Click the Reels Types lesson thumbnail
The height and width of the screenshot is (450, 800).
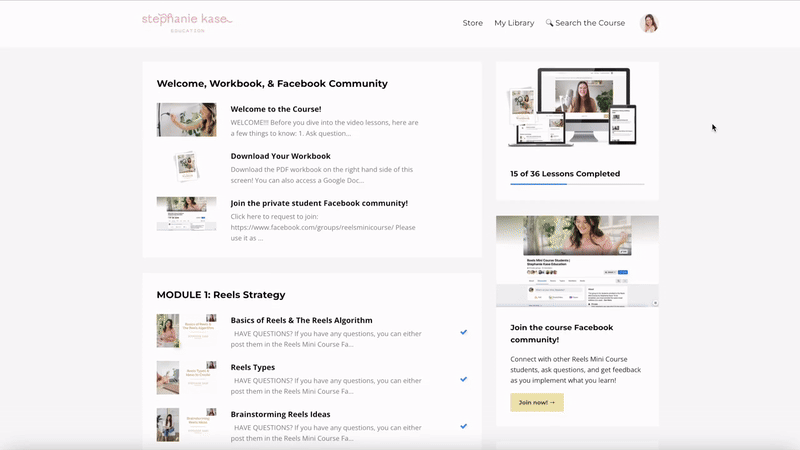pos(186,378)
